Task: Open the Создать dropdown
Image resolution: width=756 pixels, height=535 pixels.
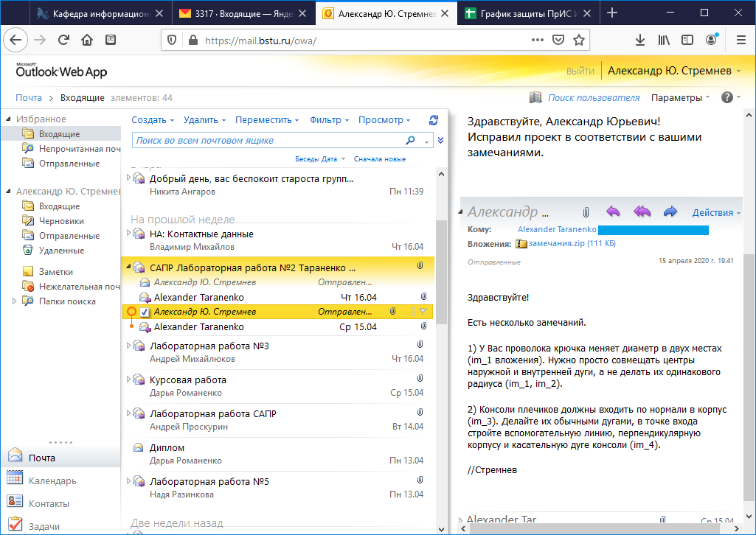Action: [153, 120]
